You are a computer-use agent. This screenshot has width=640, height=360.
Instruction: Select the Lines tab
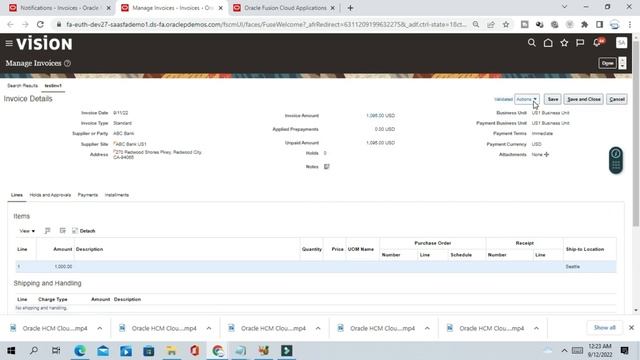pyautogui.click(x=17, y=195)
